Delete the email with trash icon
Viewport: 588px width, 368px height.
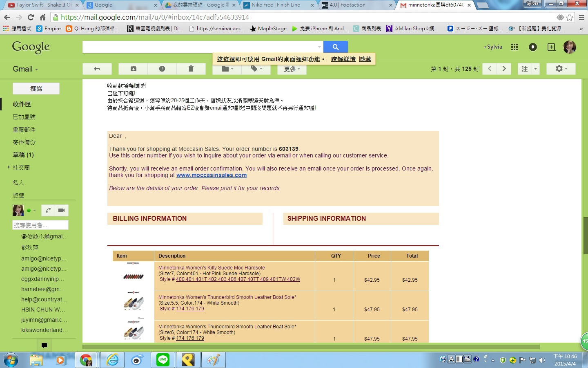pos(191,69)
